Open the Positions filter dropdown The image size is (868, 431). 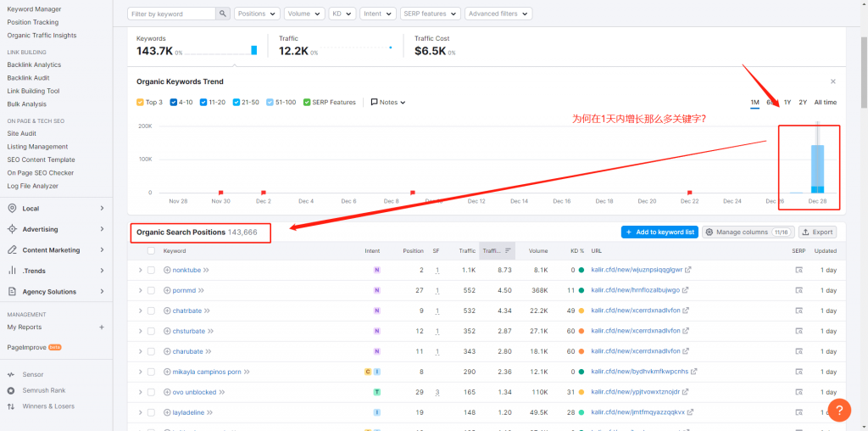[258, 14]
